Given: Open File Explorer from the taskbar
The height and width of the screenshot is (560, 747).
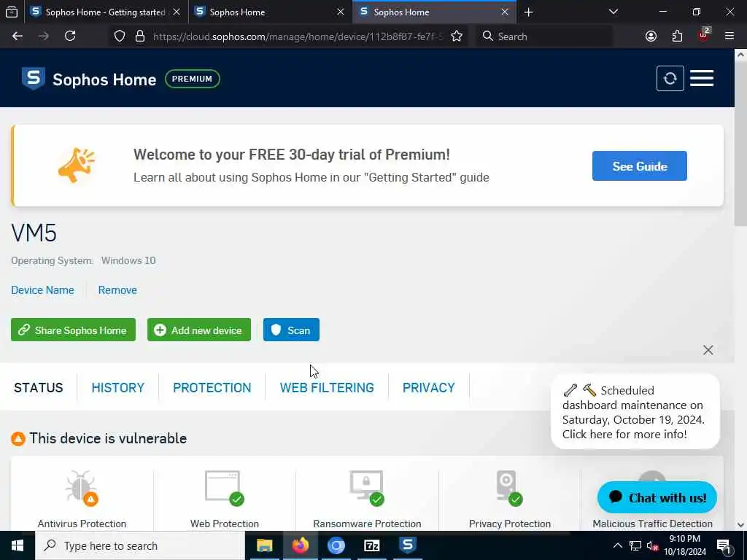Looking at the screenshot, I should (x=264, y=545).
